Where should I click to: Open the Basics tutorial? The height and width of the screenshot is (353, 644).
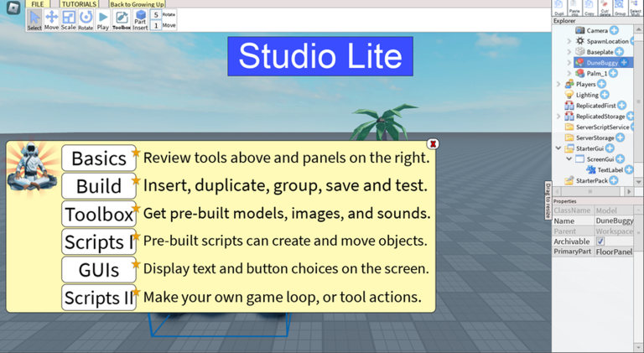(x=99, y=158)
